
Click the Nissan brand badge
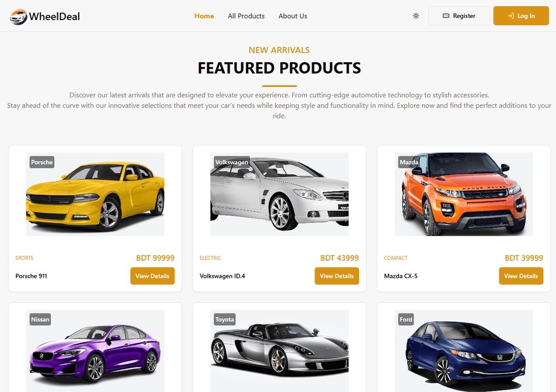40,319
